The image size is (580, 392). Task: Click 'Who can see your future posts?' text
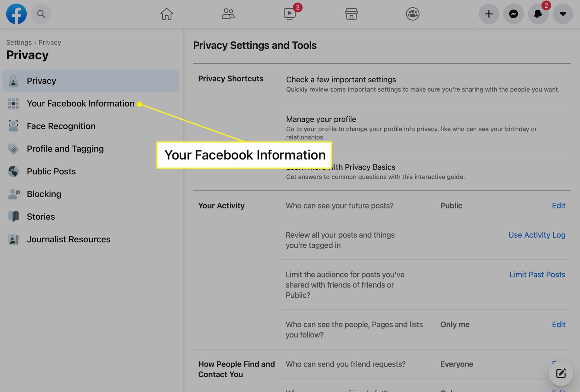(x=339, y=206)
